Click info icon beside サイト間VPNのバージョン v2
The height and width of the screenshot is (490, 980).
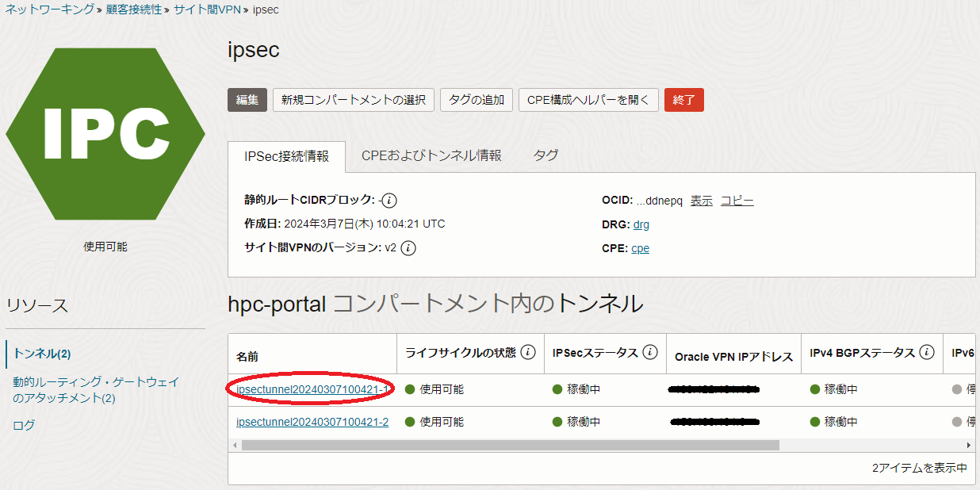408,248
